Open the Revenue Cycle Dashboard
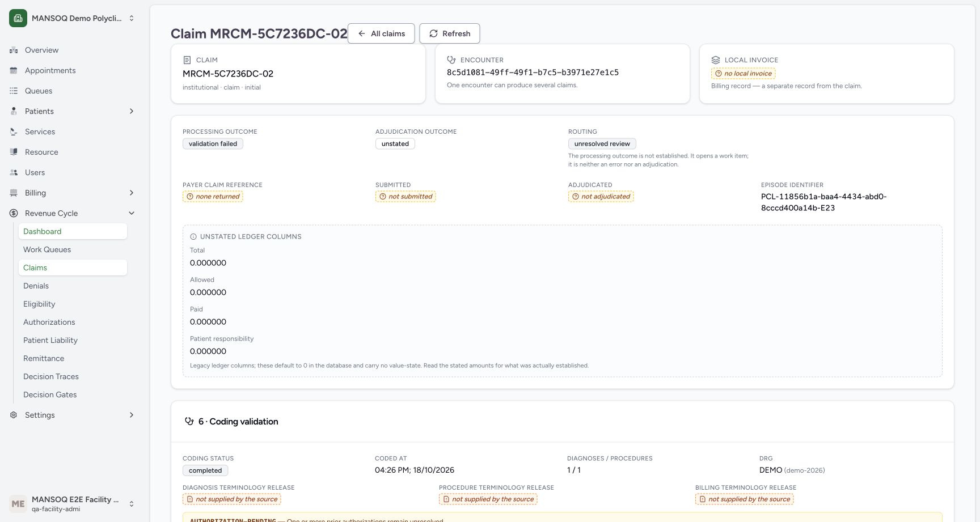This screenshot has width=980, height=522. (x=73, y=231)
